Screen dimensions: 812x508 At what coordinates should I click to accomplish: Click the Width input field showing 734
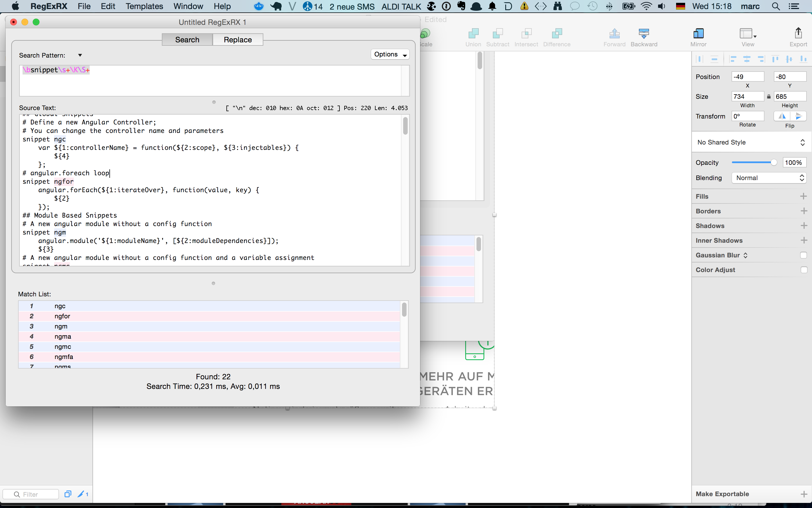pos(748,97)
